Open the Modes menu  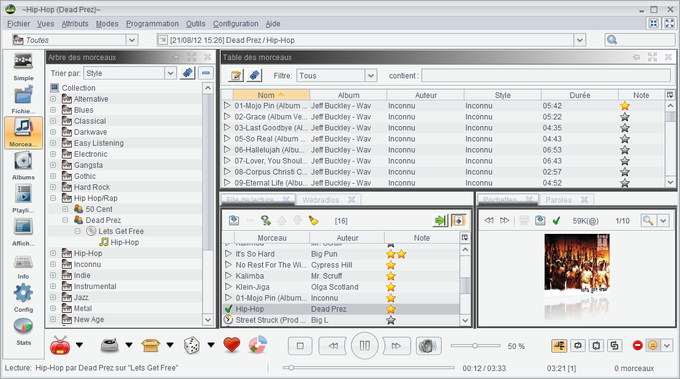point(107,24)
